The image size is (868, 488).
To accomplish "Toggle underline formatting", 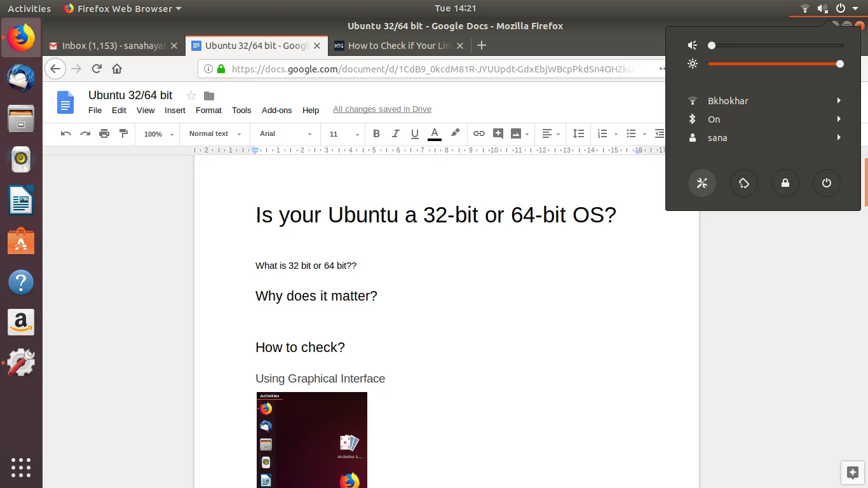I will 415,133.
